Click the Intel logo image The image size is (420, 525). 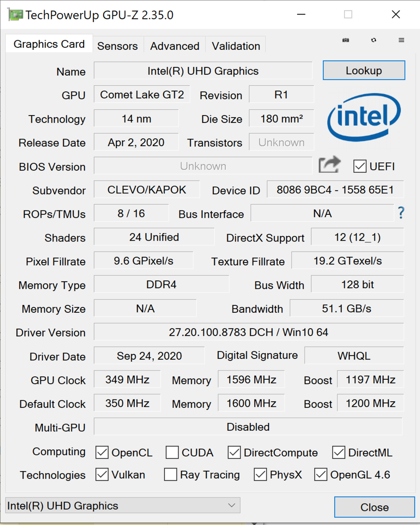click(x=364, y=115)
